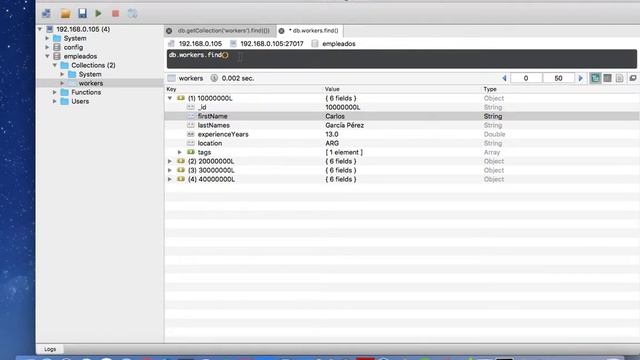Viewport: 640px width, 360px height.
Task: Click the value 13.0
Action: pyautogui.click(x=331, y=134)
